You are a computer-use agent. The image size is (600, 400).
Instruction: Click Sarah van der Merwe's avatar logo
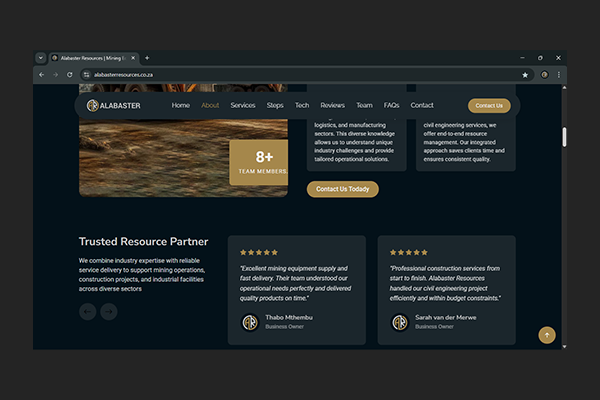click(x=400, y=322)
